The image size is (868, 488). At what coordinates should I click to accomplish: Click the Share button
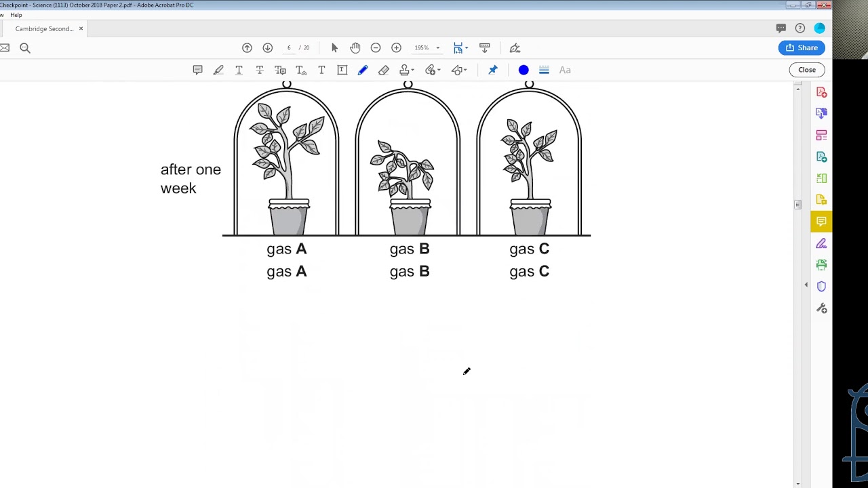(x=802, y=47)
